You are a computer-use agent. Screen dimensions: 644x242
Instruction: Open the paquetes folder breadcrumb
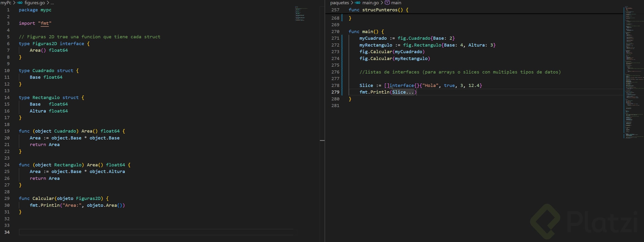point(339,3)
